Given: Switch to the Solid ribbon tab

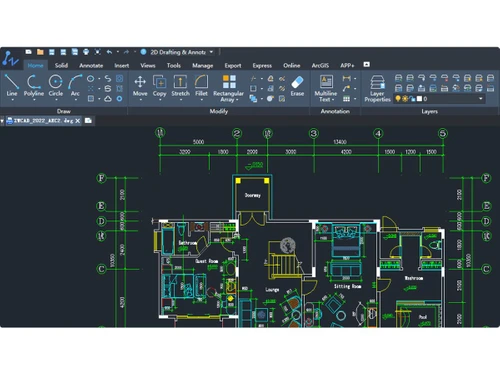Looking at the screenshot, I should click(x=61, y=65).
